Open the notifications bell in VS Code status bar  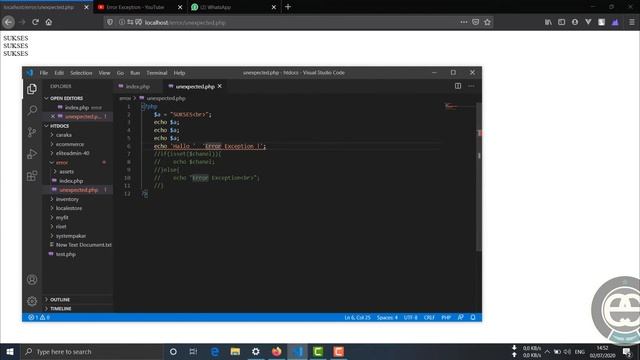[473, 317]
